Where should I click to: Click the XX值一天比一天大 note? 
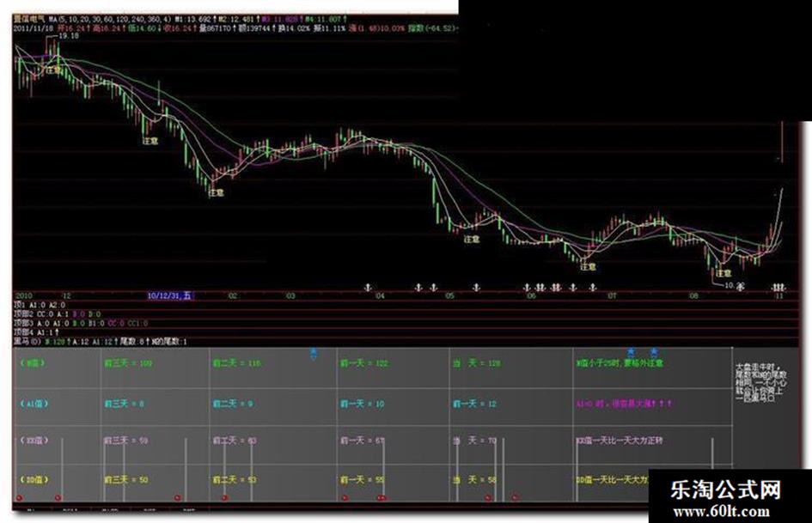coord(620,441)
